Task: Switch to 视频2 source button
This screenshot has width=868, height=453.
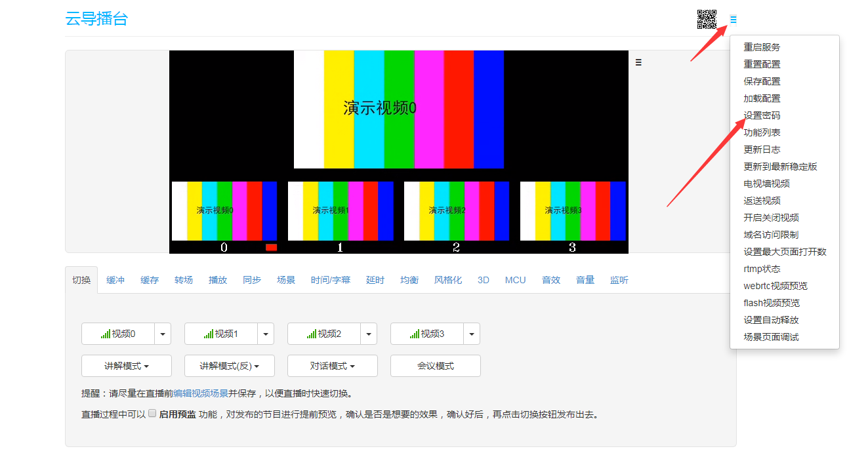Action: tap(324, 334)
